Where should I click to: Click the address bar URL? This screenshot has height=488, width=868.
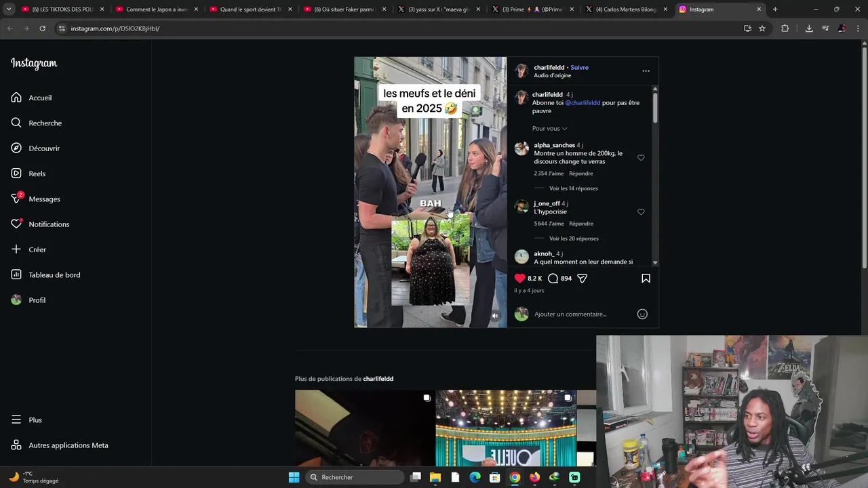point(115,28)
